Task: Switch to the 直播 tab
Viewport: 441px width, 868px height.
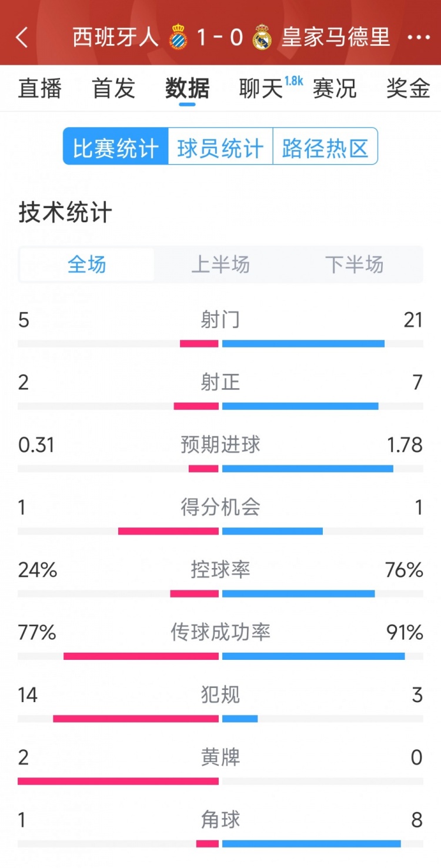Action: [x=40, y=88]
